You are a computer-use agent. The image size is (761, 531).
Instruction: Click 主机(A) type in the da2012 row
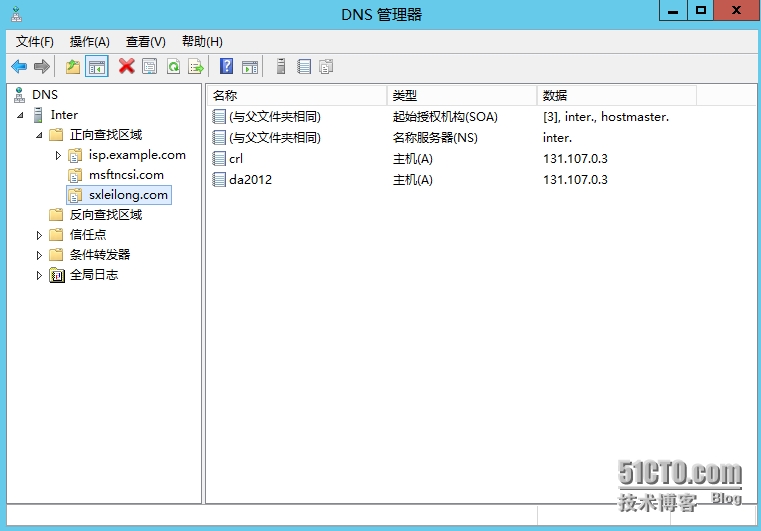click(x=413, y=180)
